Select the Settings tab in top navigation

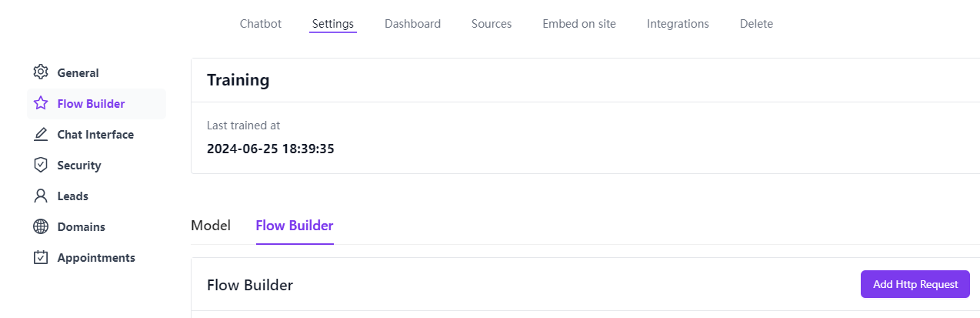coord(333,24)
